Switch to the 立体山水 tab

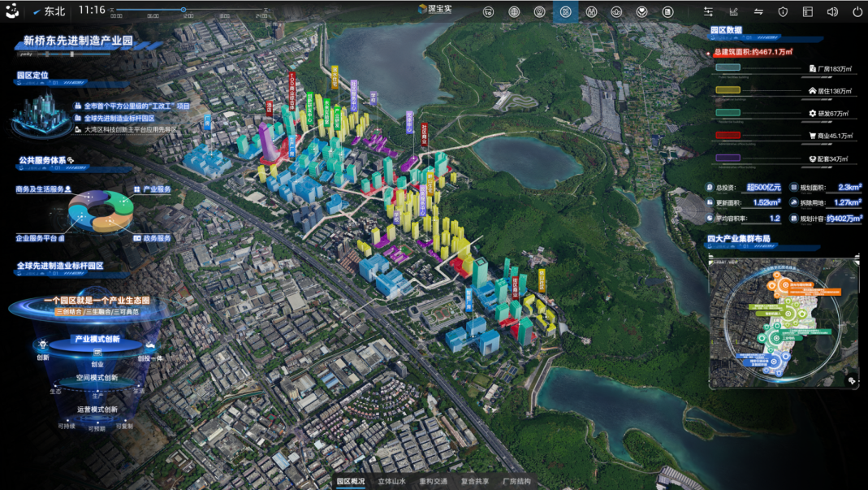[x=391, y=482]
